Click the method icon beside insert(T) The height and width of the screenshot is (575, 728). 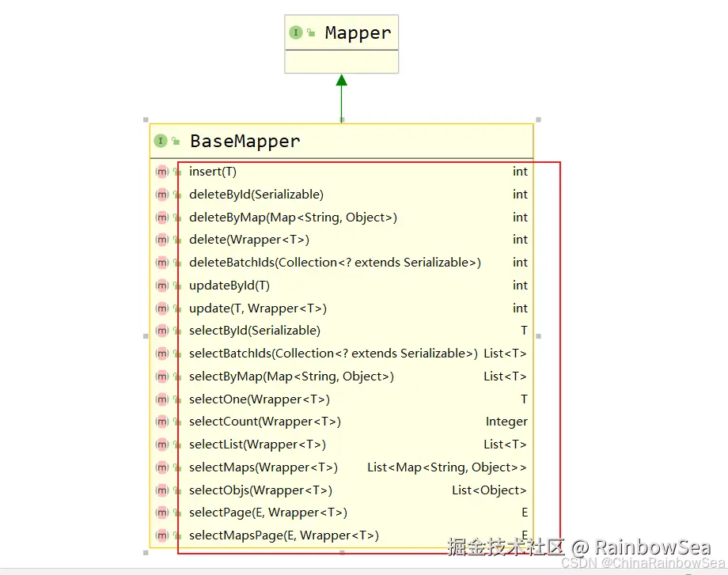(161, 172)
